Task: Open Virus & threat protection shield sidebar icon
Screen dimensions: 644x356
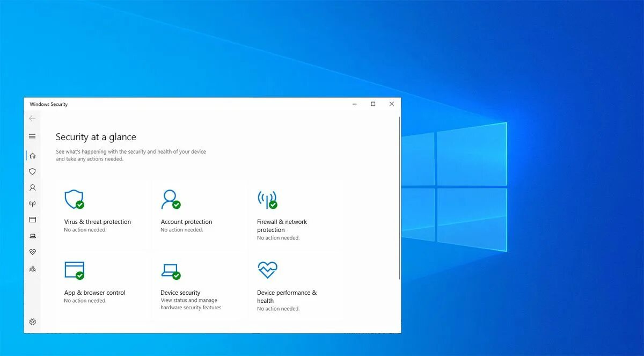Action: click(32, 172)
